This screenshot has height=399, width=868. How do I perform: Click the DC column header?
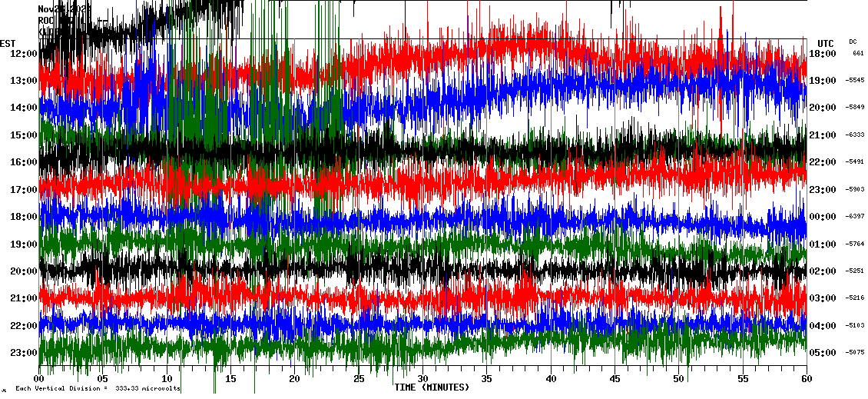853,42
